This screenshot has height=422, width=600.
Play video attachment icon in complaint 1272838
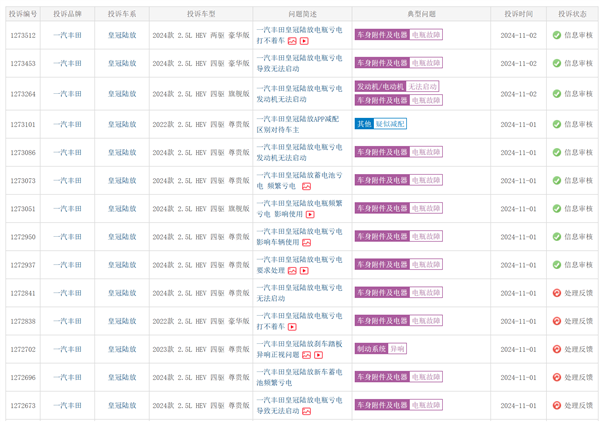tap(292, 327)
